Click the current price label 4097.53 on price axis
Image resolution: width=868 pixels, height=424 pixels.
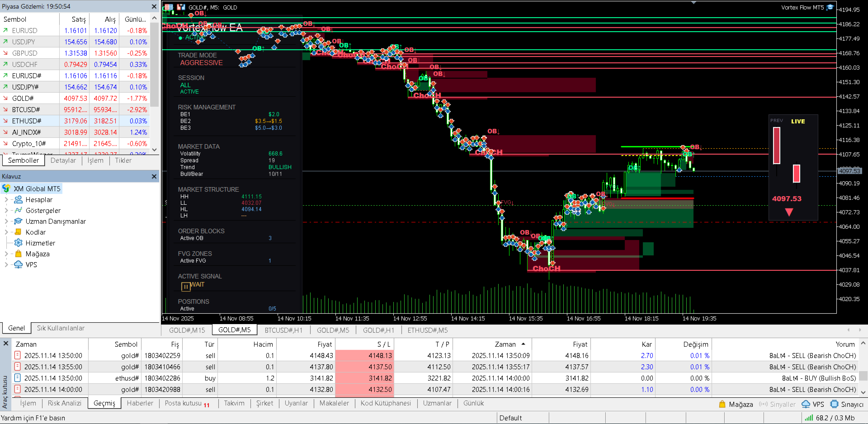click(x=849, y=171)
